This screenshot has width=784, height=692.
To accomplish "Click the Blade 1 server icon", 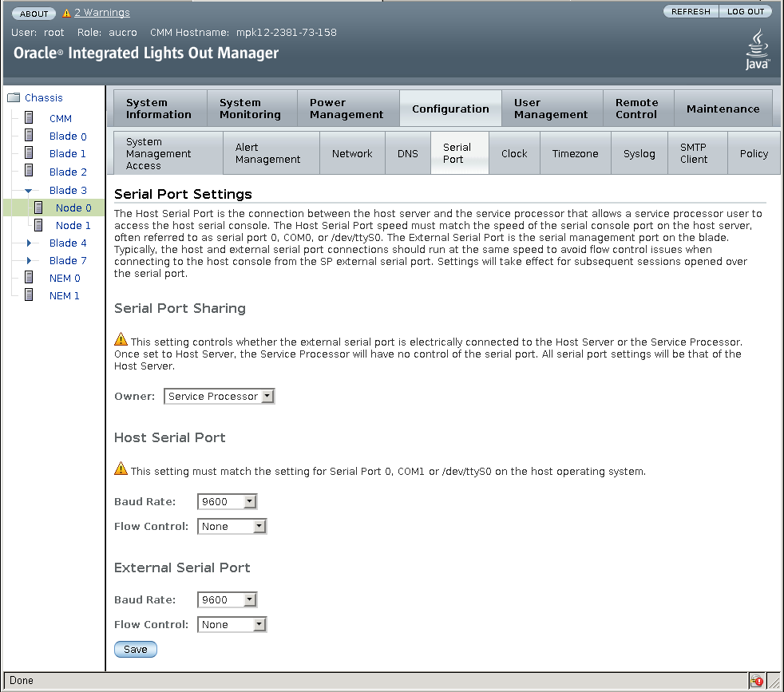I will pos(29,152).
